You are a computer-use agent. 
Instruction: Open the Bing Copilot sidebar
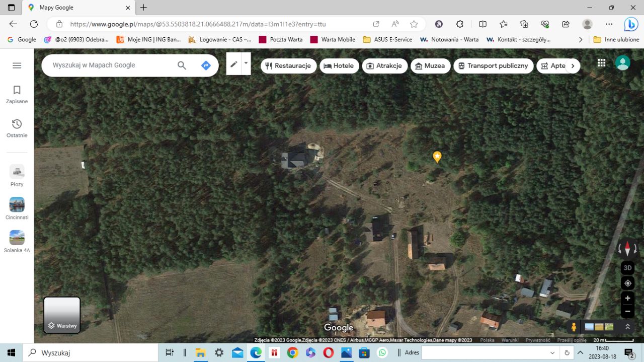(631, 24)
